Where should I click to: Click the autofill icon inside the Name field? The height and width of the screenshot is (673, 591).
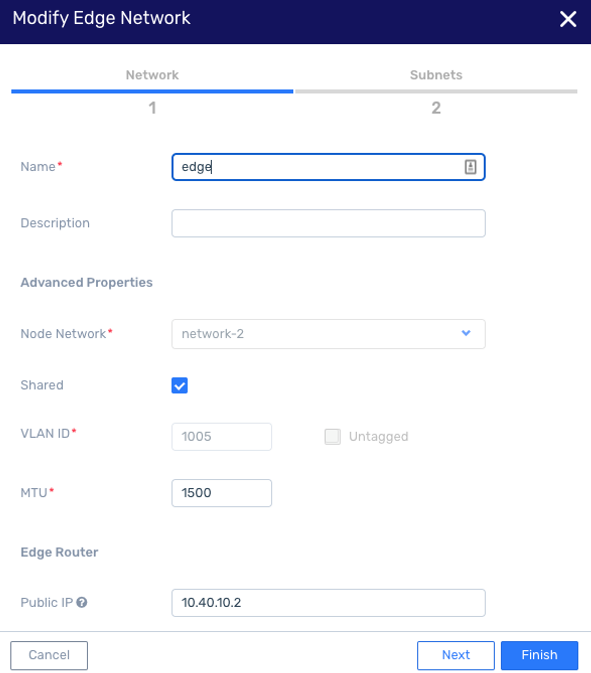coord(470,167)
